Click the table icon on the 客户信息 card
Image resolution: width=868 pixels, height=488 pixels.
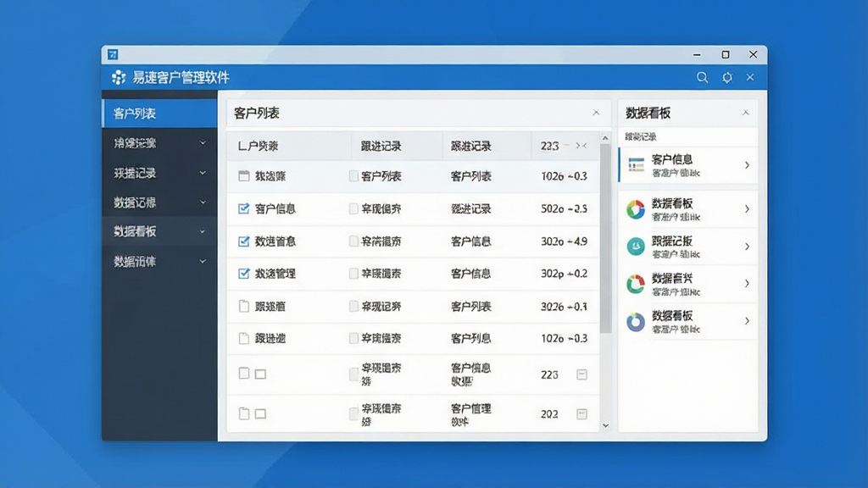click(x=636, y=165)
